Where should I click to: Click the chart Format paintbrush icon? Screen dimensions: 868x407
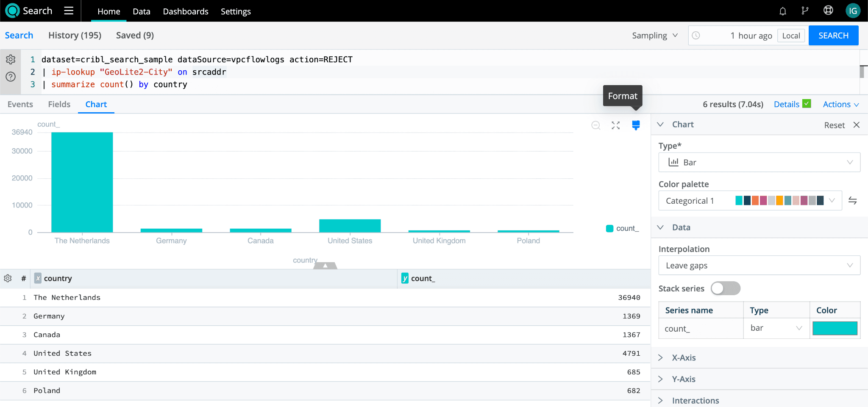click(636, 125)
